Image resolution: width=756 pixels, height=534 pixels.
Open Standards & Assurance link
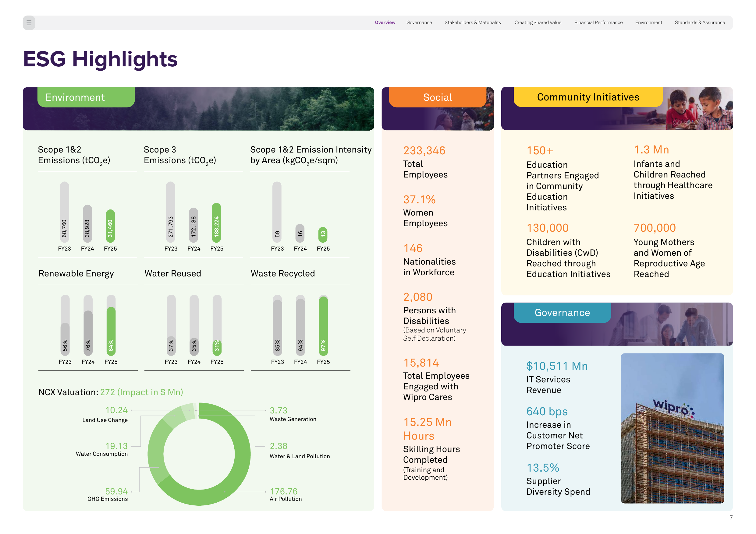click(700, 23)
